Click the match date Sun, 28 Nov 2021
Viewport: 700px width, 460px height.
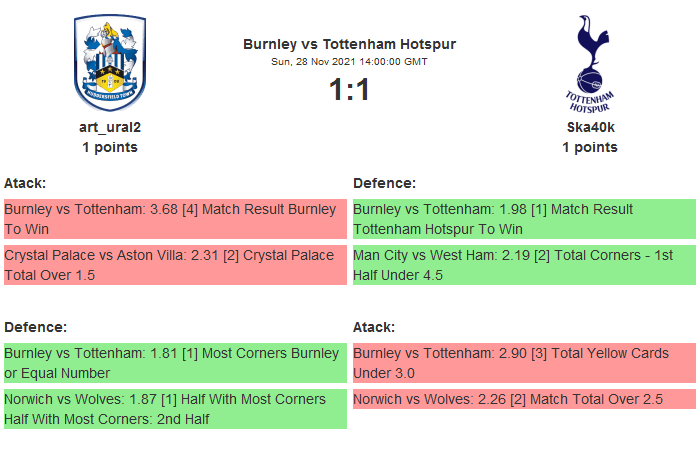(x=349, y=62)
